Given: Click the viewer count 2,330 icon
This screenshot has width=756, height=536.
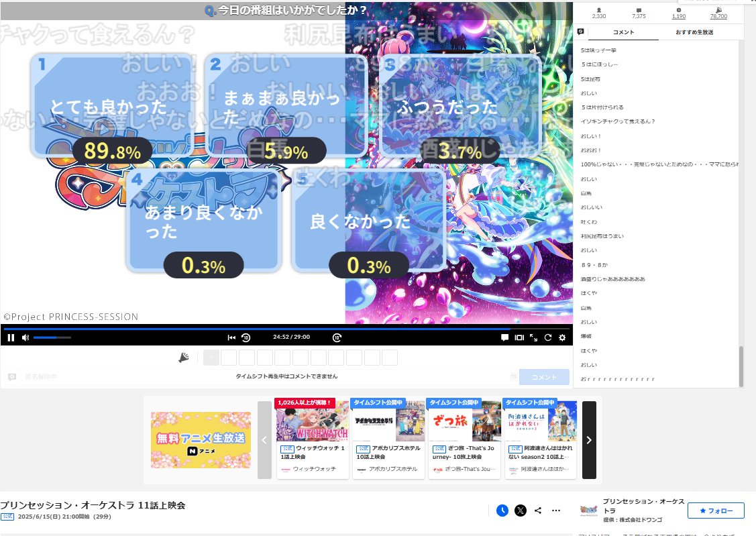Looking at the screenshot, I should pos(599,10).
